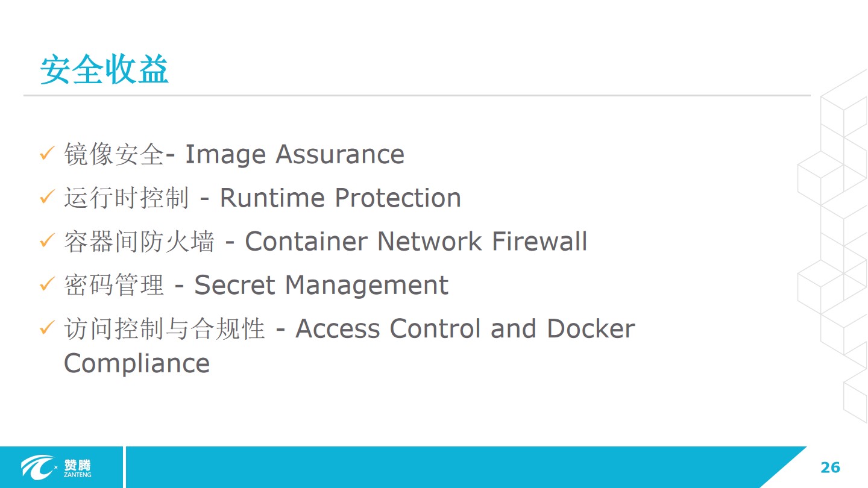
Task: Click the wrapped word Compliance
Action: 137,364
